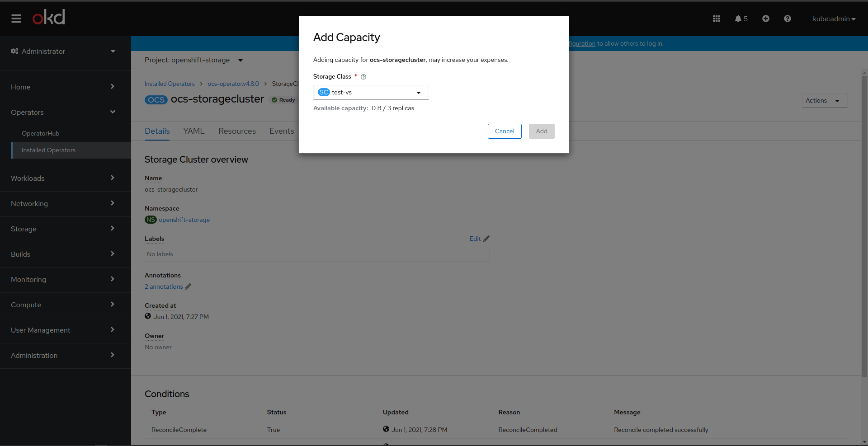Click the page vertical scrollbar
Viewport: 868px width, 446px height.
[864, 226]
